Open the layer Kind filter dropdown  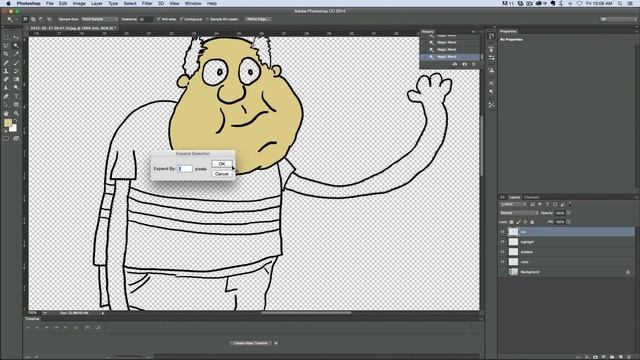(x=513, y=204)
